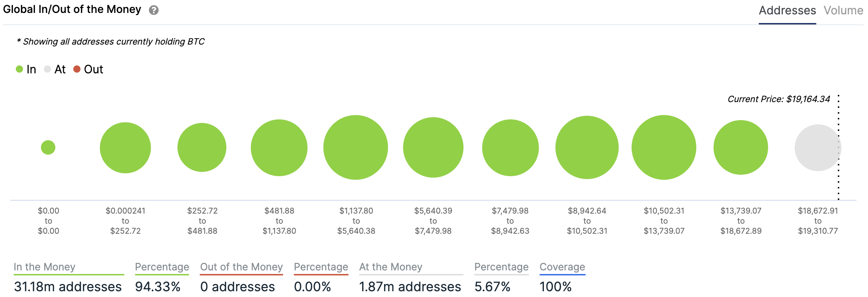Screen dimensions: 868x297
Task: Click the help question mark icon
Action: click(154, 10)
